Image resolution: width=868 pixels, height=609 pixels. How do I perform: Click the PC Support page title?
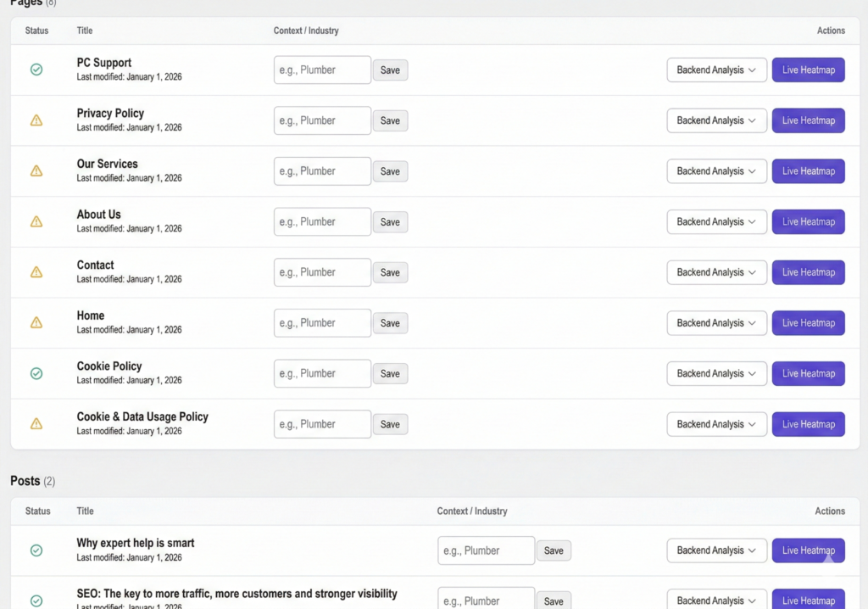[x=103, y=62]
